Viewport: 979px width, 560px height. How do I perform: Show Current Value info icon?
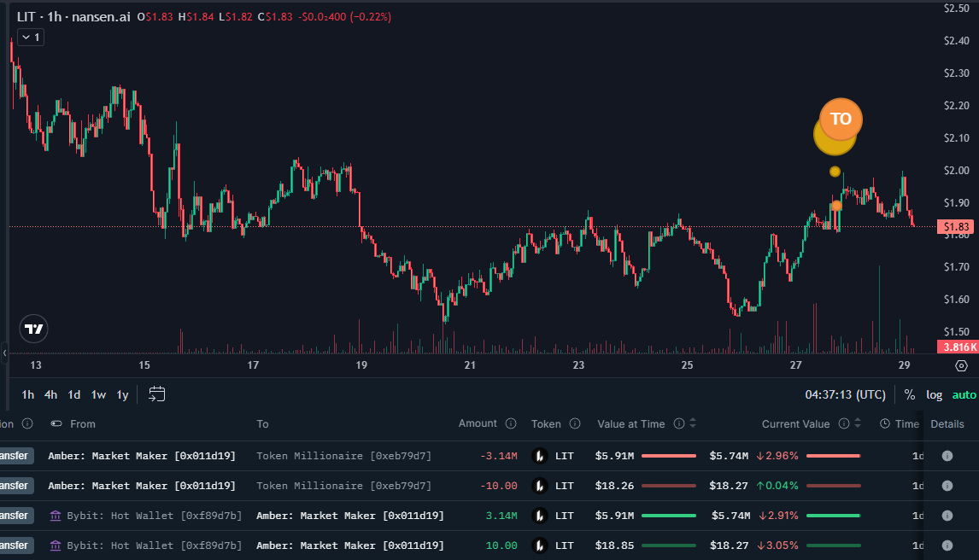click(x=843, y=424)
